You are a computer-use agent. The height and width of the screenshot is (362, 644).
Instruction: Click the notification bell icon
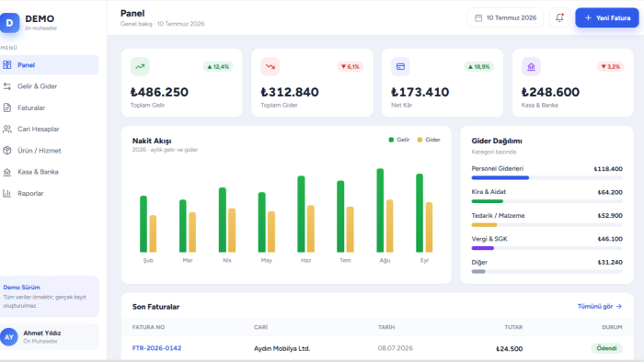tap(559, 17)
